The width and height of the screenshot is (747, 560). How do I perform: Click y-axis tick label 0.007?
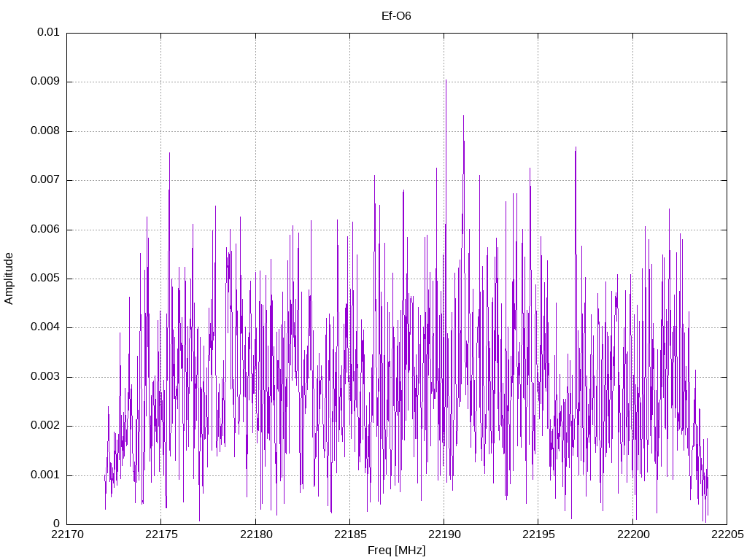click(x=45, y=179)
